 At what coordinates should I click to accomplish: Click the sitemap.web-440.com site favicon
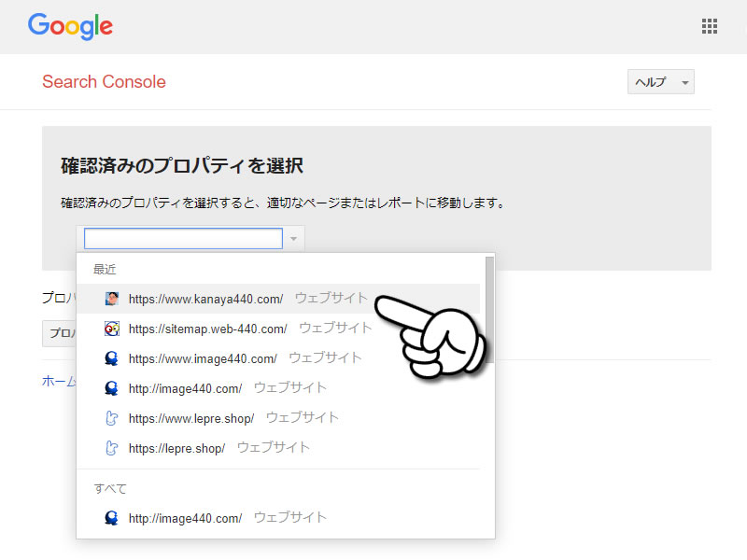pyautogui.click(x=111, y=329)
